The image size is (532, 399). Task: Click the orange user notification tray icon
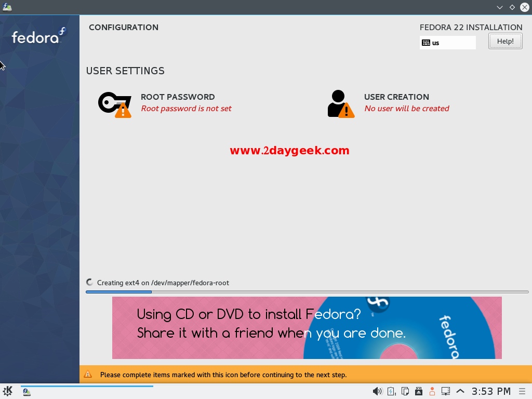(432, 391)
